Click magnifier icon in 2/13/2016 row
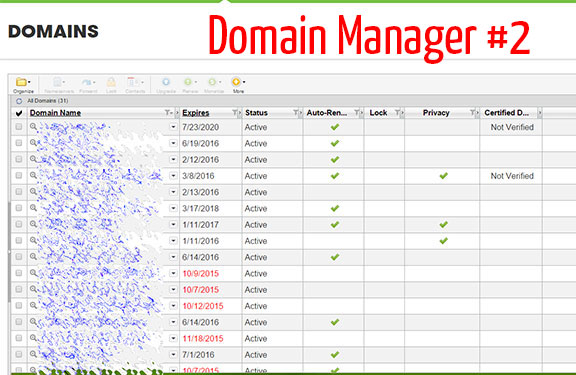The width and height of the screenshot is (576, 375). [33, 191]
